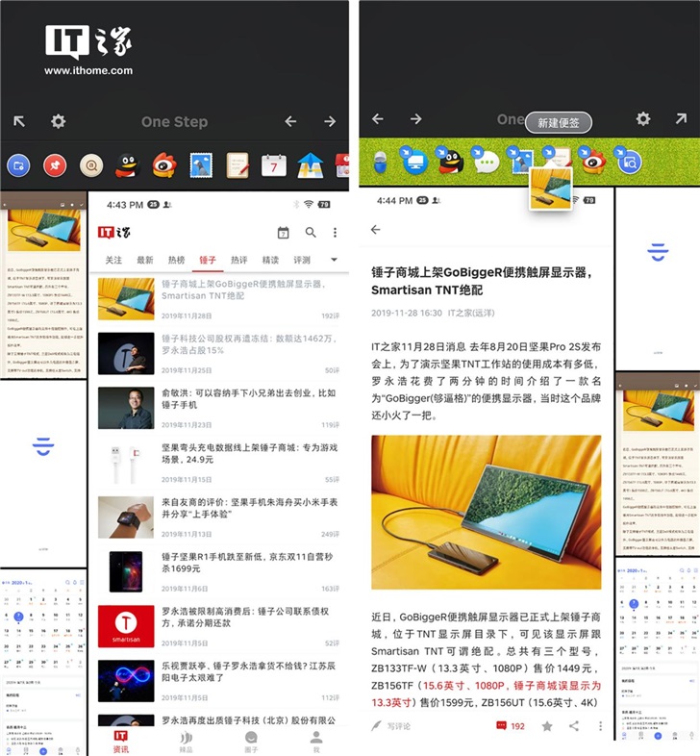Switch to the 最新 tab
The width and height of the screenshot is (700, 756).
pyautogui.click(x=144, y=261)
